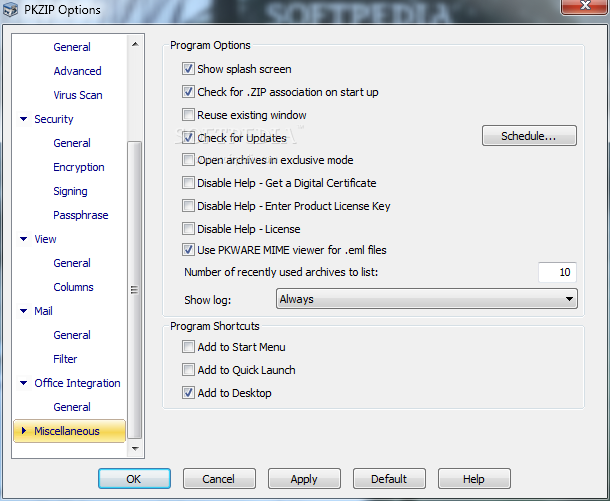Close the PKZIP Options dialog
Image resolution: width=610 pixels, height=501 pixels.
(x=584, y=5)
